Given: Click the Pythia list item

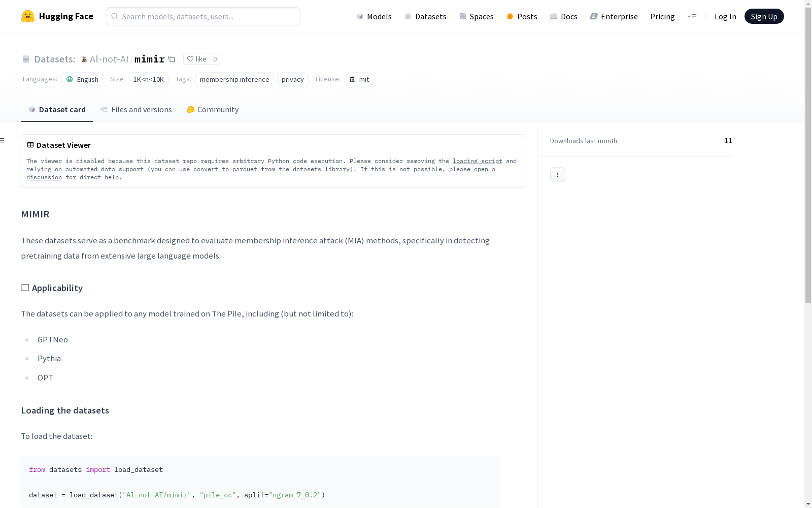Looking at the screenshot, I should (49, 358).
